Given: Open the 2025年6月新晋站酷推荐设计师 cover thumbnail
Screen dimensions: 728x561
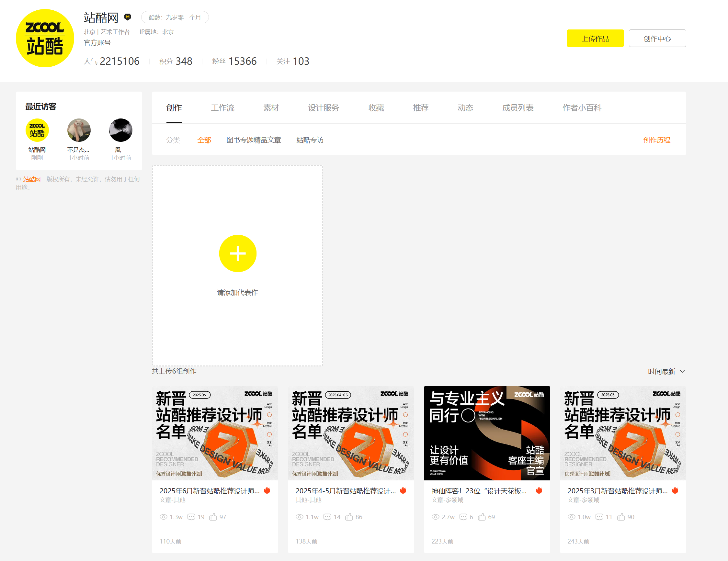Looking at the screenshot, I should coord(215,433).
